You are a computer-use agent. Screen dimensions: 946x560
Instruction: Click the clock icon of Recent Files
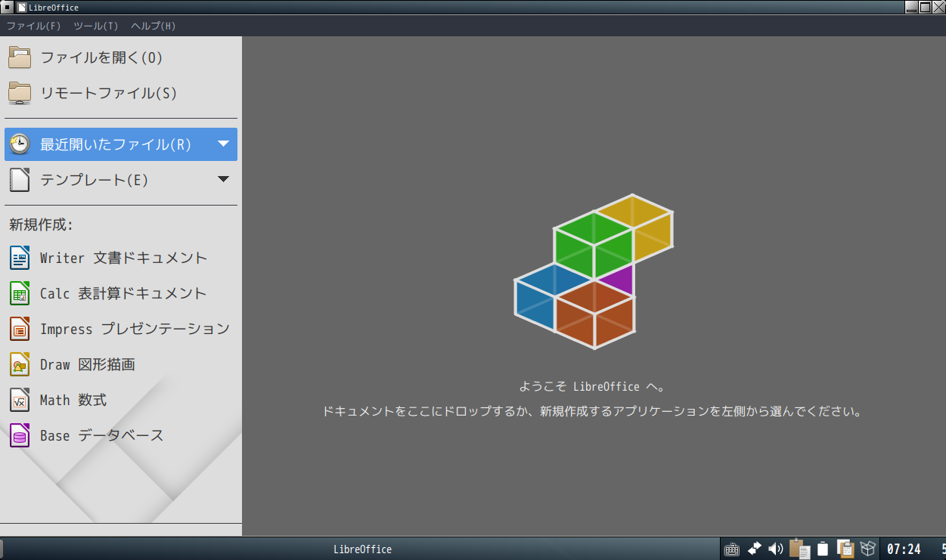[x=20, y=144]
